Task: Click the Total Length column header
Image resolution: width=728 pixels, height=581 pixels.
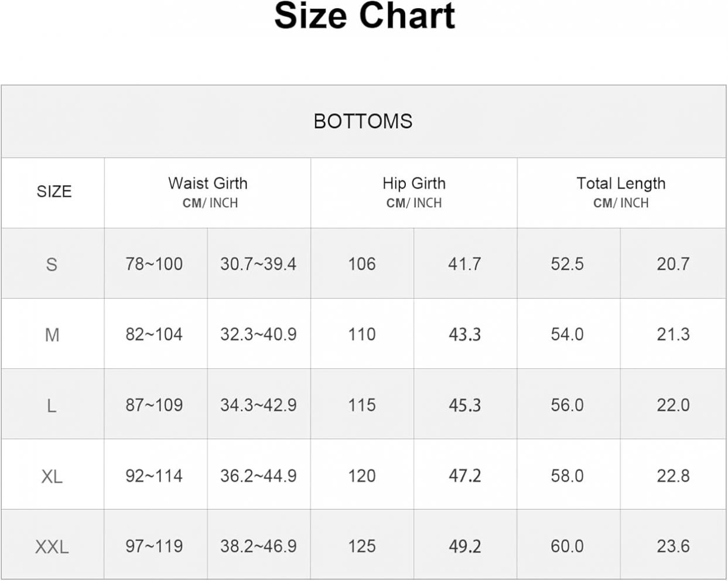Action: click(x=621, y=192)
